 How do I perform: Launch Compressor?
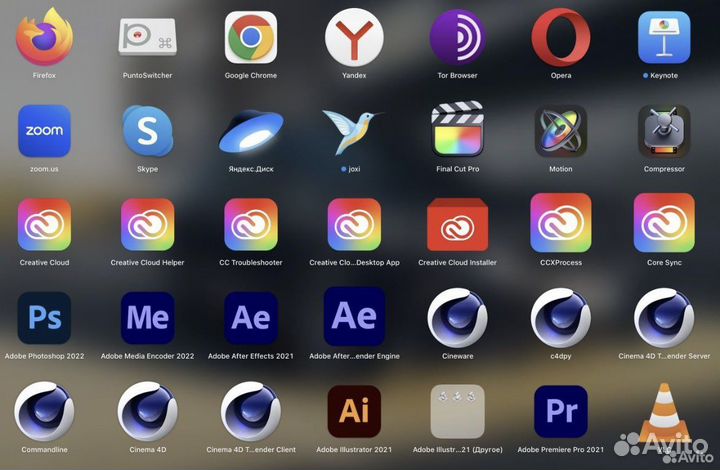tap(664, 131)
